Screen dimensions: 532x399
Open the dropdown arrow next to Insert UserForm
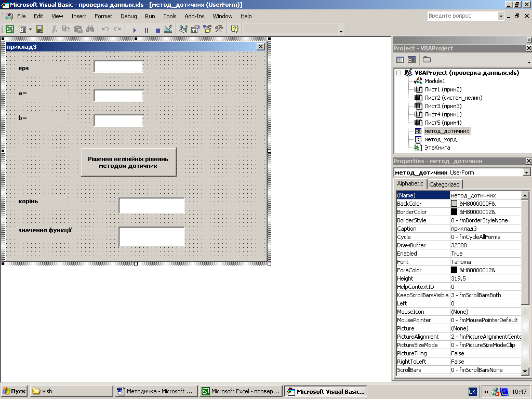[30, 29]
